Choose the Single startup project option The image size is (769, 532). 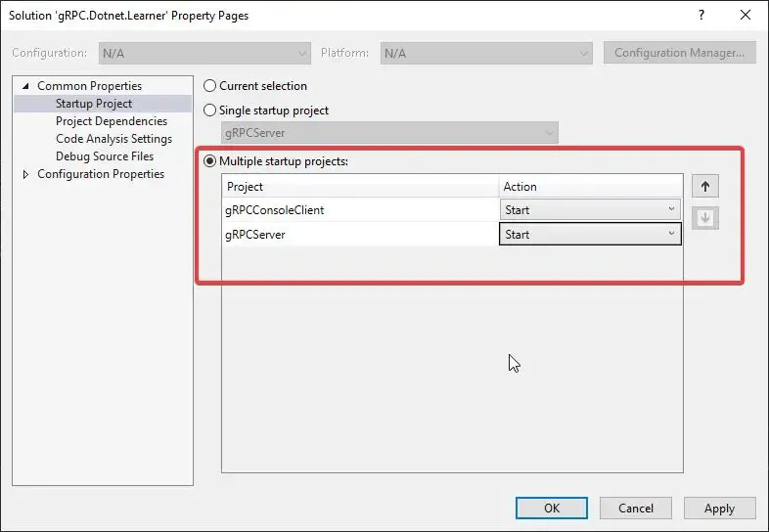click(209, 111)
